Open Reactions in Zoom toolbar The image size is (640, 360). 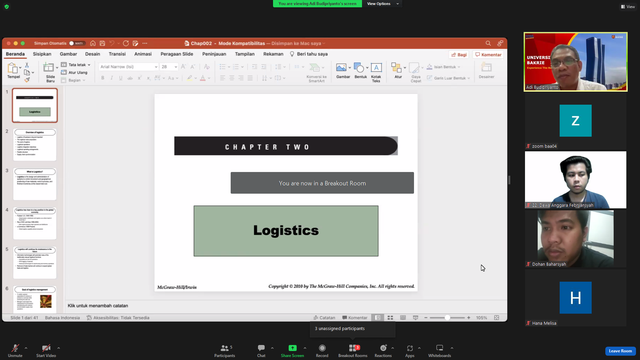point(383,350)
